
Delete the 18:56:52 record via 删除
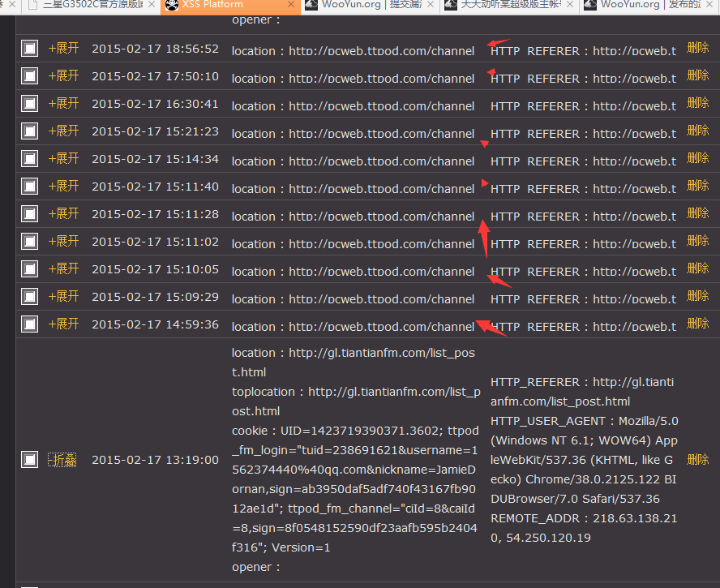pyautogui.click(x=698, y=48)
